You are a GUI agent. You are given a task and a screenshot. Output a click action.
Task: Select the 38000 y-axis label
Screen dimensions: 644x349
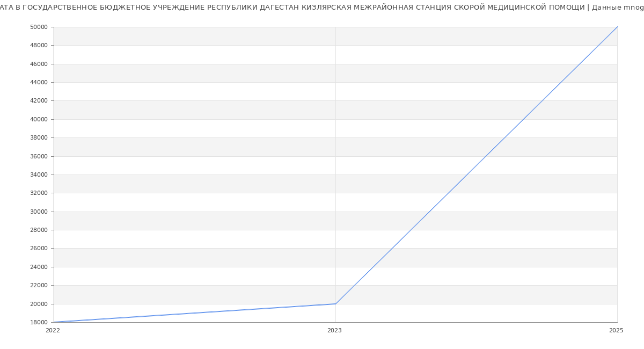pyautogui.click(x=39, y=137)
